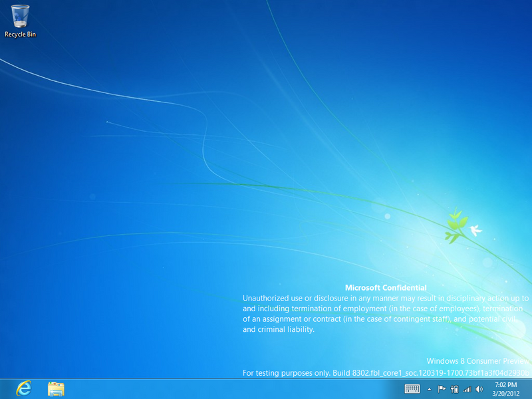Open the volume speaker control
Viewport: 532px width, 399px height.
point(479,389)
